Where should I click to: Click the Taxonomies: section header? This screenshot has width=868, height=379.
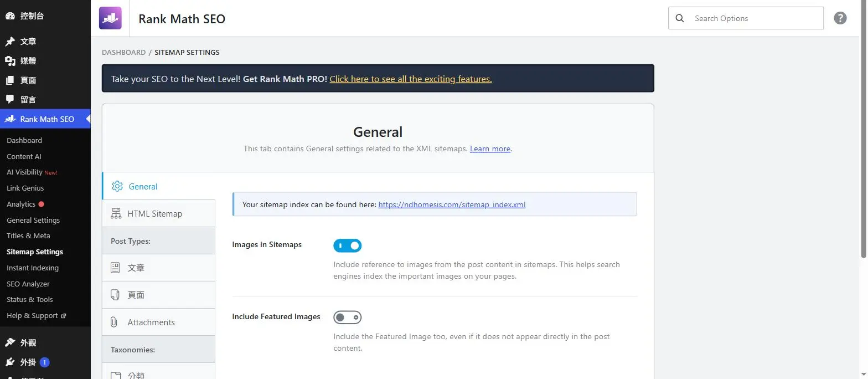(x=133, y=350)
